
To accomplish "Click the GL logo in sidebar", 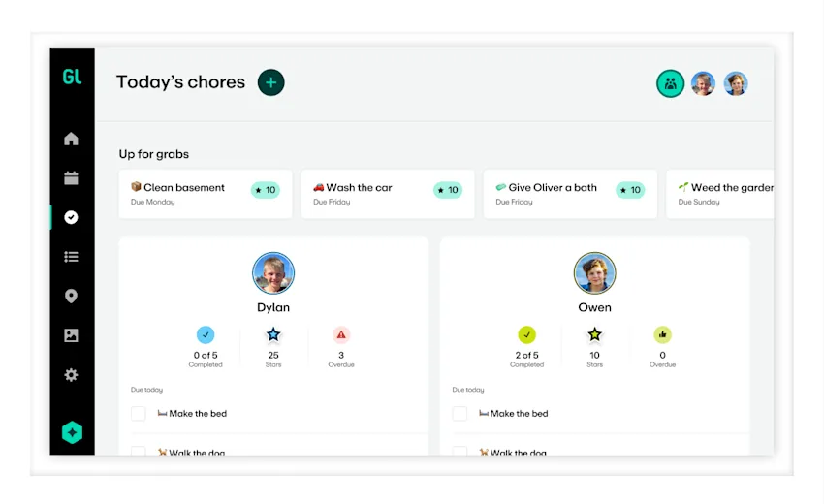I will [72, 78].
